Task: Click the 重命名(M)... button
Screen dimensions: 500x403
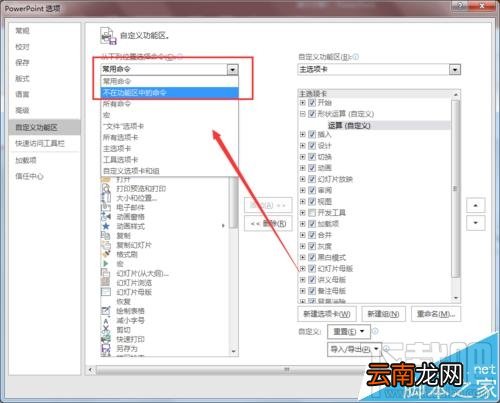Action: pyautogui.click(x=436, y=314)
